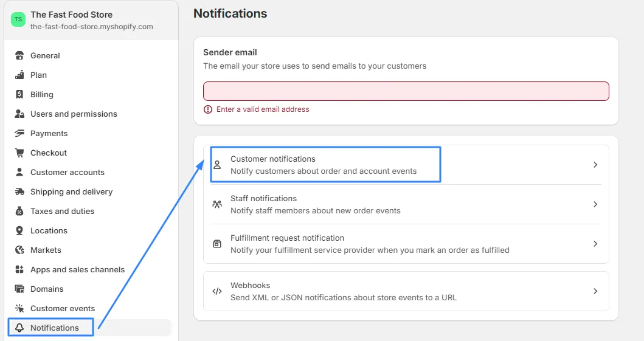The image size is (644, 341).
Task: Click the Checkout cart icon
Action: pos(19,153)
